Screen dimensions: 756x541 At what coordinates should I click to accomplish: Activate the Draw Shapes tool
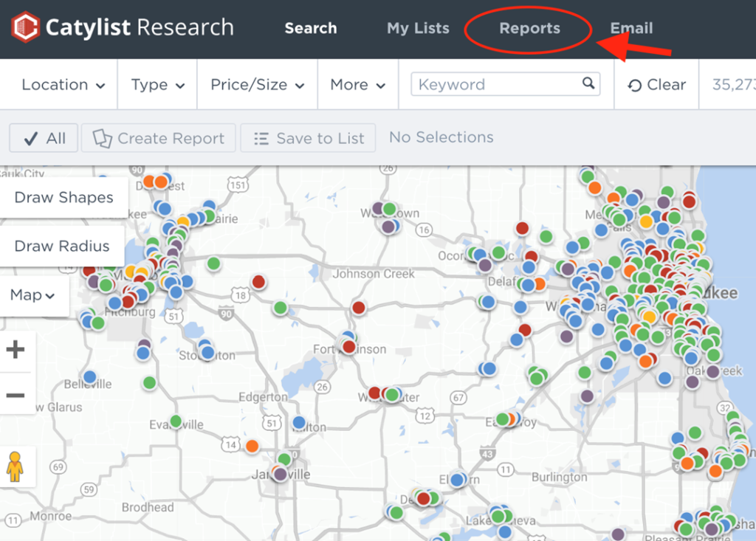point(63,197)
